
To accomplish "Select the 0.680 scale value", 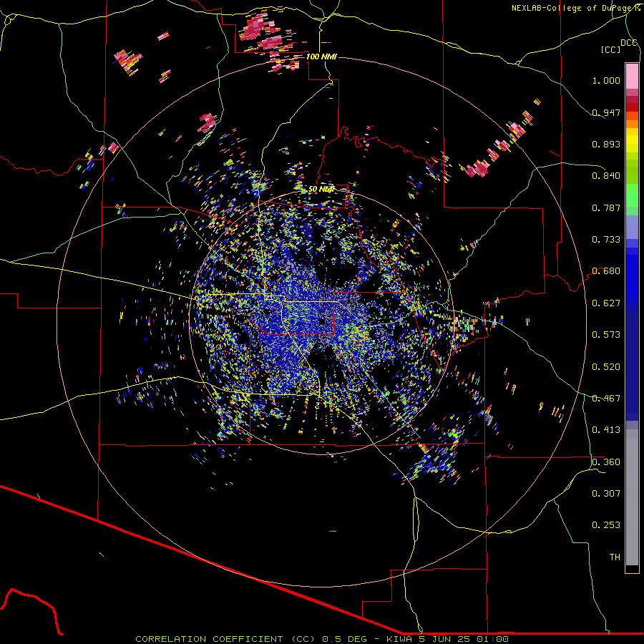I will click(x=606, y=271).
